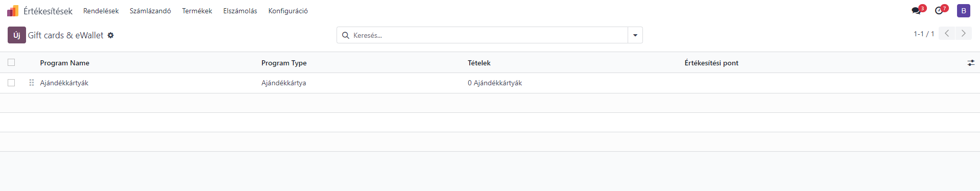Open the Értékesítések app logo icon
This screenshot has height=191, width=980.
coord(13,11)
